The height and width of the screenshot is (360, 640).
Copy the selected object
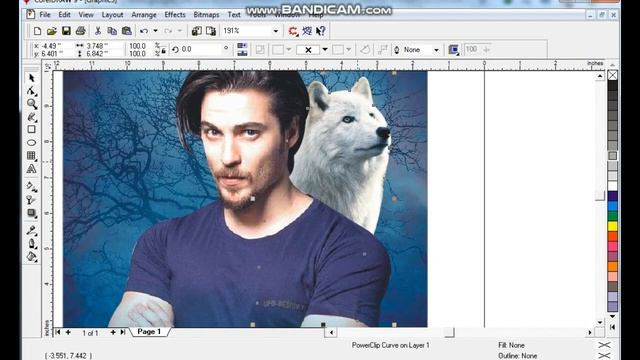(112, 31)
